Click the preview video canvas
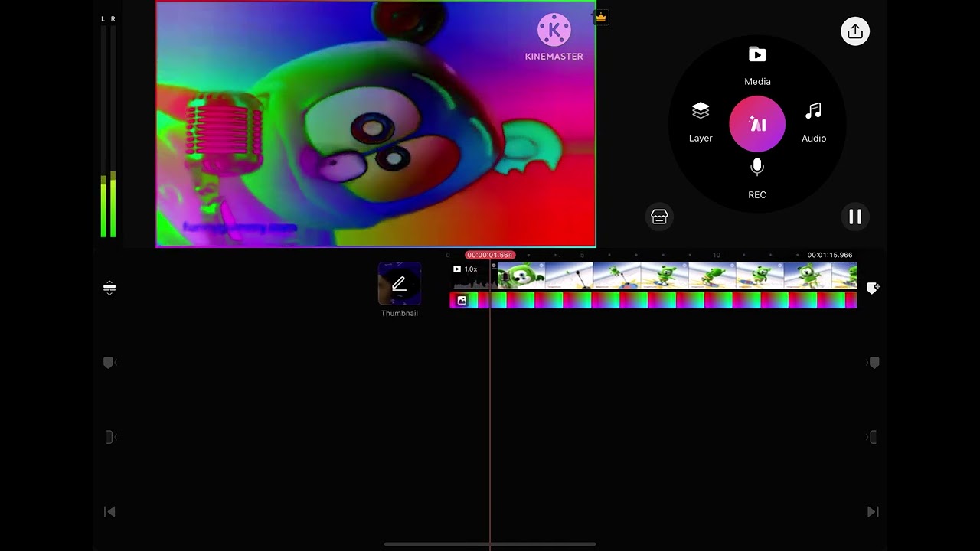The width and height of the screenshot is (980, 551). tap(375, 124)
